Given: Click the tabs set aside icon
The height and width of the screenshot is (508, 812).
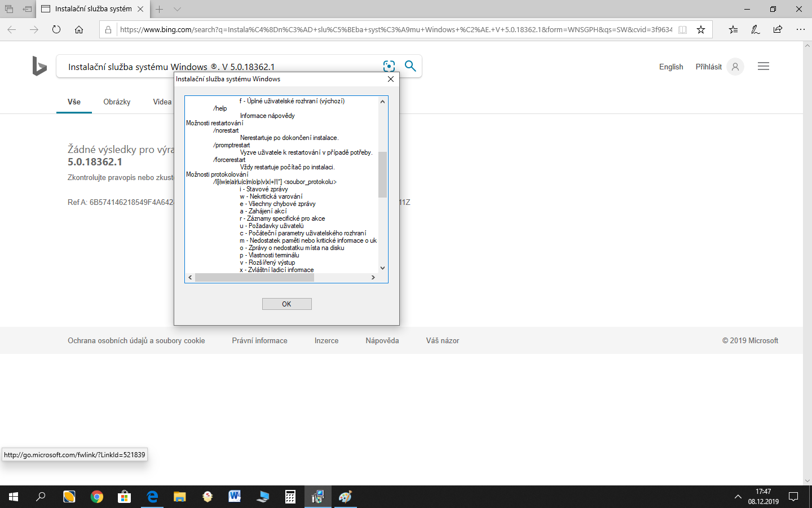Looking at the screenshot, I should (9, 9).
